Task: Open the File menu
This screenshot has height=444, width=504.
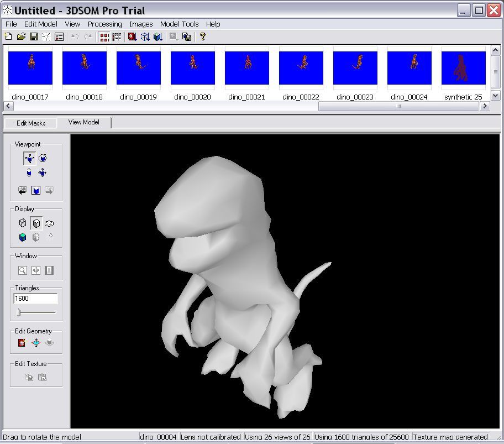Action: [x=11, y=24]
